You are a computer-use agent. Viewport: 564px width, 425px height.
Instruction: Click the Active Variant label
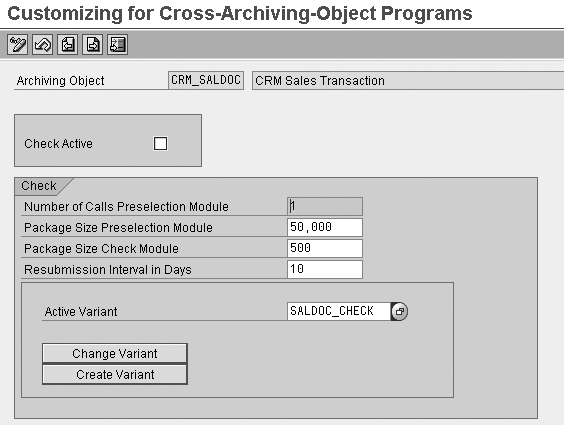(81, 311)
